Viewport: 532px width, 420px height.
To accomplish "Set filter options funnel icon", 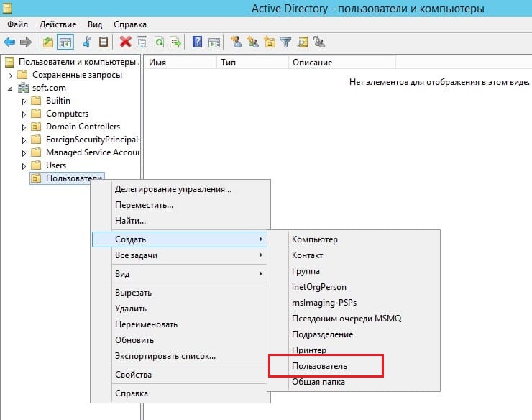I will pos(286,42).
